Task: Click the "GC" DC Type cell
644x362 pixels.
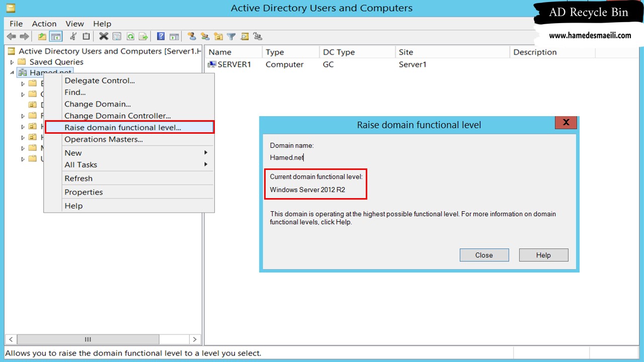Action: point(328,64)
